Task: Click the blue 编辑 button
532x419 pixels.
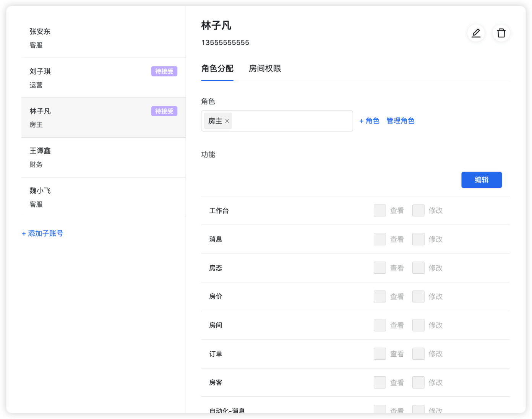Action: coord(481,180)
